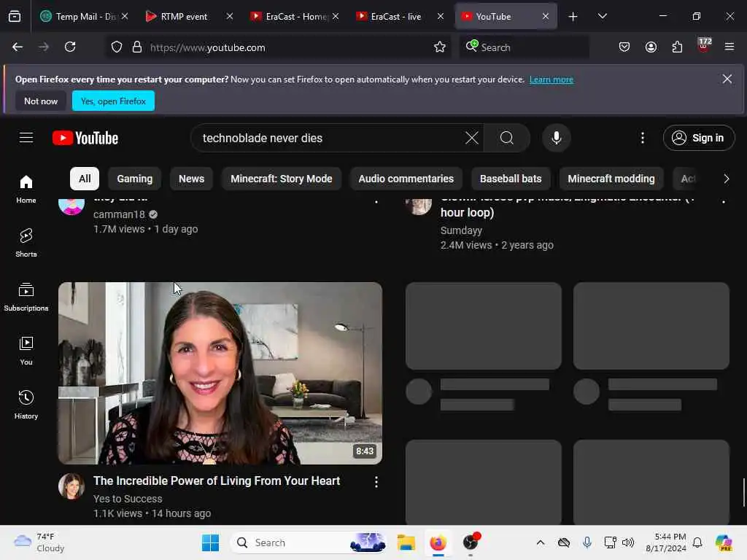Image resolution: width=747 pixels, height=560 pixels.
Task: Open File Explorer from taskbar
Action: [406, 542]
